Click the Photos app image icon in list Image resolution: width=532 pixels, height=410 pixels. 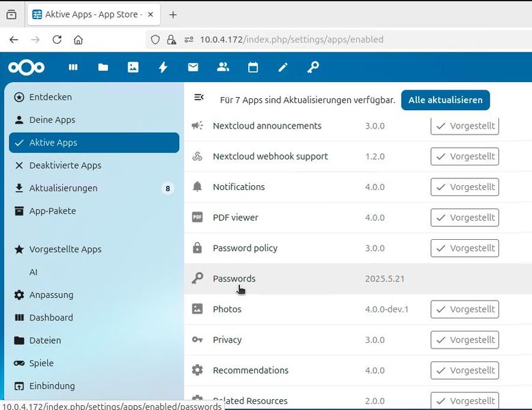(197, 309)
